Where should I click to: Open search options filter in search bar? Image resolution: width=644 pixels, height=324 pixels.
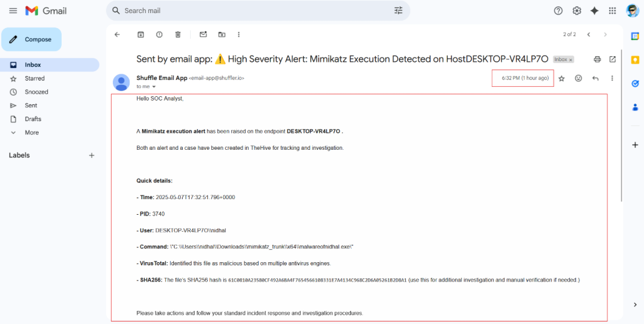click(x=398, y=11)
